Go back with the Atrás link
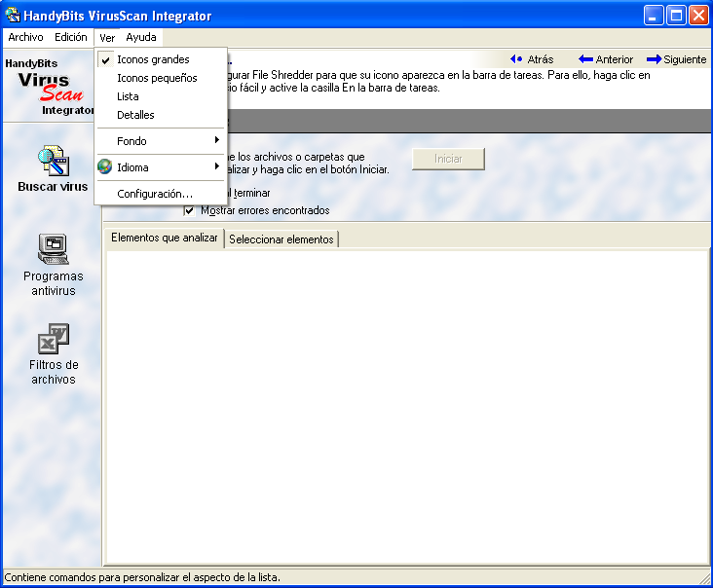Viewport: 713px width, 588px height. click(541, 59)
